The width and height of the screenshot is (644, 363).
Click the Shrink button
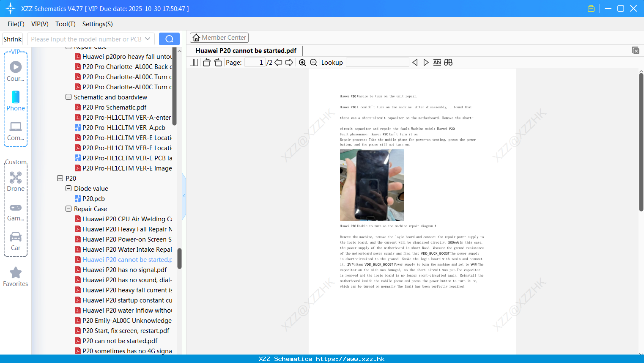click(13, 39)
